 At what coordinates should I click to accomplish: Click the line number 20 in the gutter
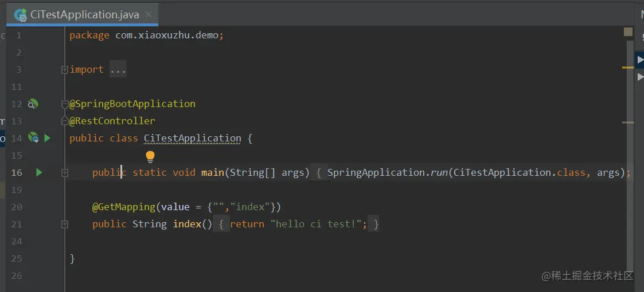pyautogui.click(x=17, y=207)
